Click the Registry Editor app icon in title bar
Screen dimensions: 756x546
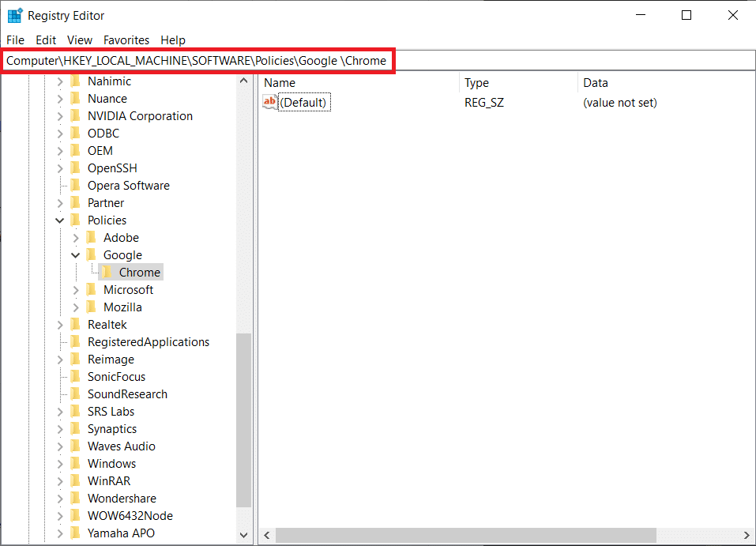tap(14, 15)
